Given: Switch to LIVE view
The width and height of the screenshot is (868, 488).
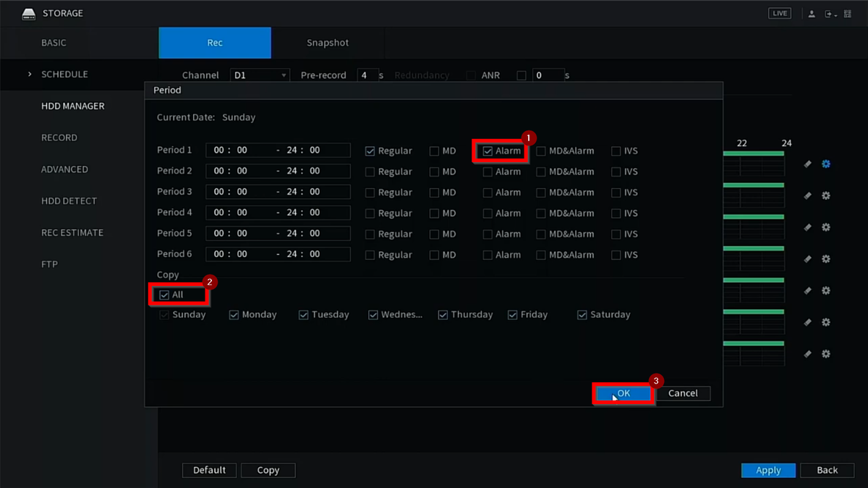Looking at the screenshot, I should [780, 14].
